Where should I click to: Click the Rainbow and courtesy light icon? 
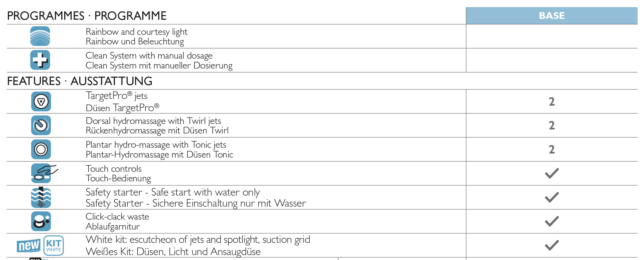click(x=40, y=36)
